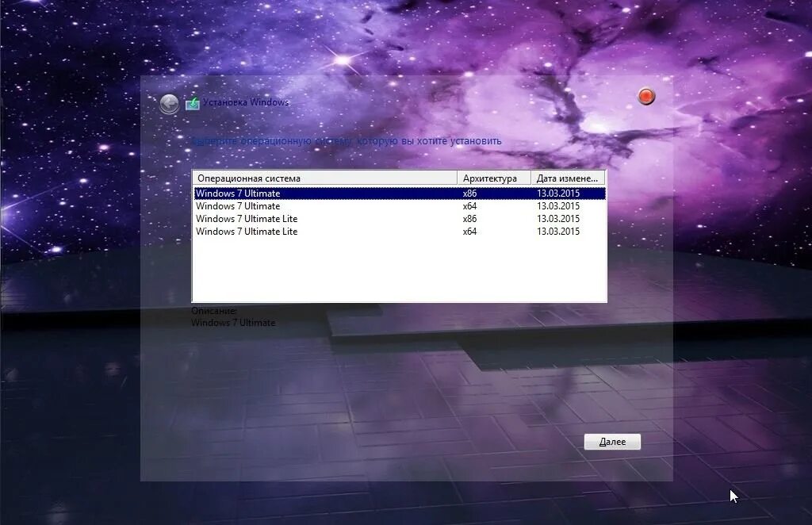
Task: Click the Описание label below the list
Action: (x=214, y=311)
